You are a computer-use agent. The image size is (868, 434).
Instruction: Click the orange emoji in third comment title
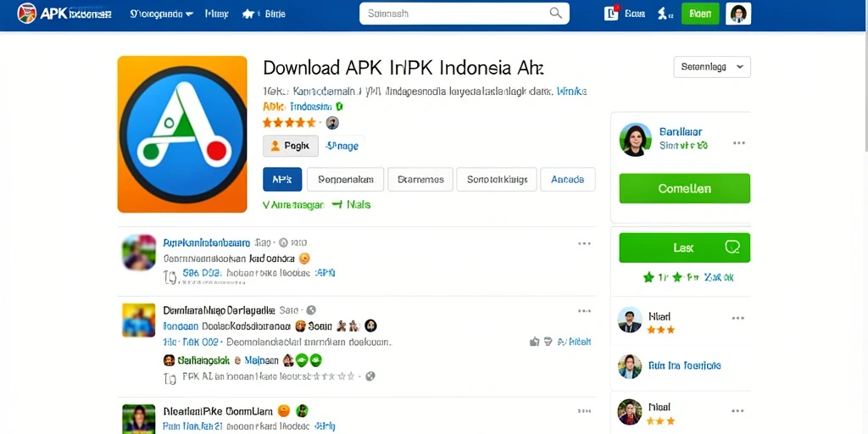tap(283, 411)
